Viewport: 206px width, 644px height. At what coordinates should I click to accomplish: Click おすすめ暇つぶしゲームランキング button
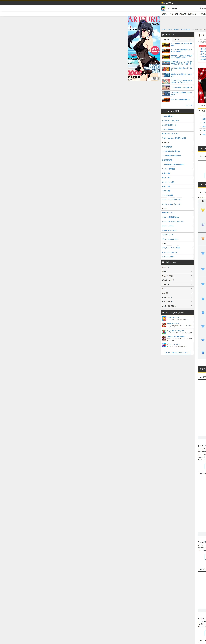[x=177, y=352]
